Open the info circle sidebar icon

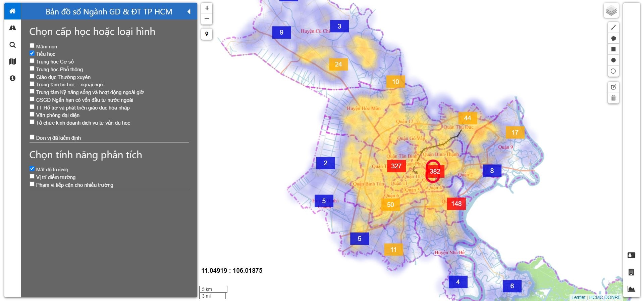(x=12, y=78)
